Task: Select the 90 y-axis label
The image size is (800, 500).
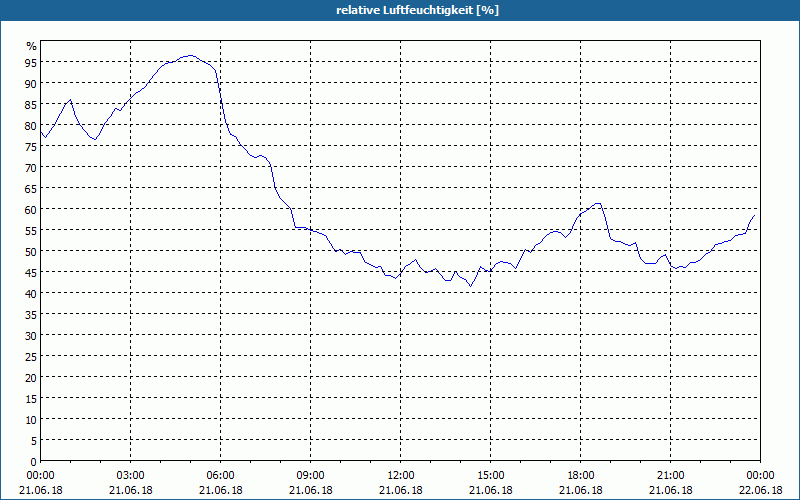Action: tap(31, 83)
